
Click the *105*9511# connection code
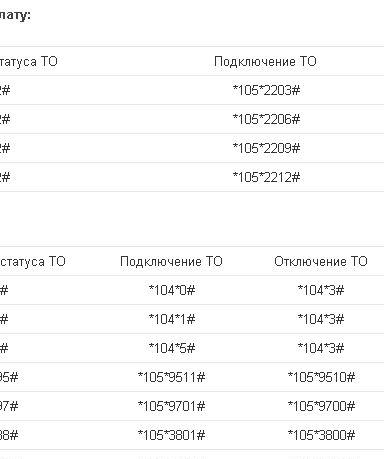click(x=171, y=377)
